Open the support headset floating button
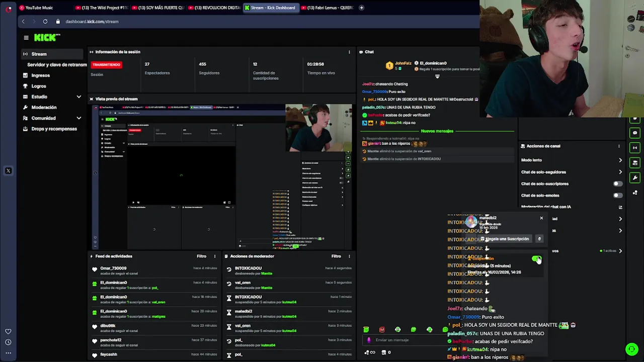 pos(632,348)
